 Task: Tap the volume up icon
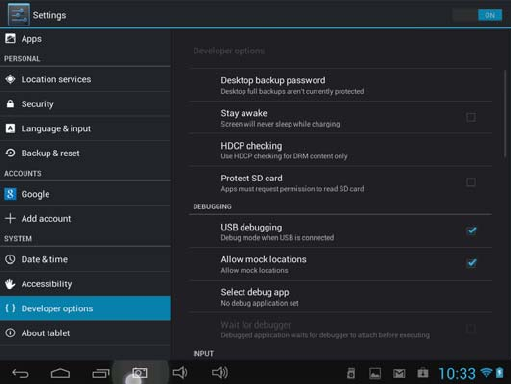pos(220,373)
